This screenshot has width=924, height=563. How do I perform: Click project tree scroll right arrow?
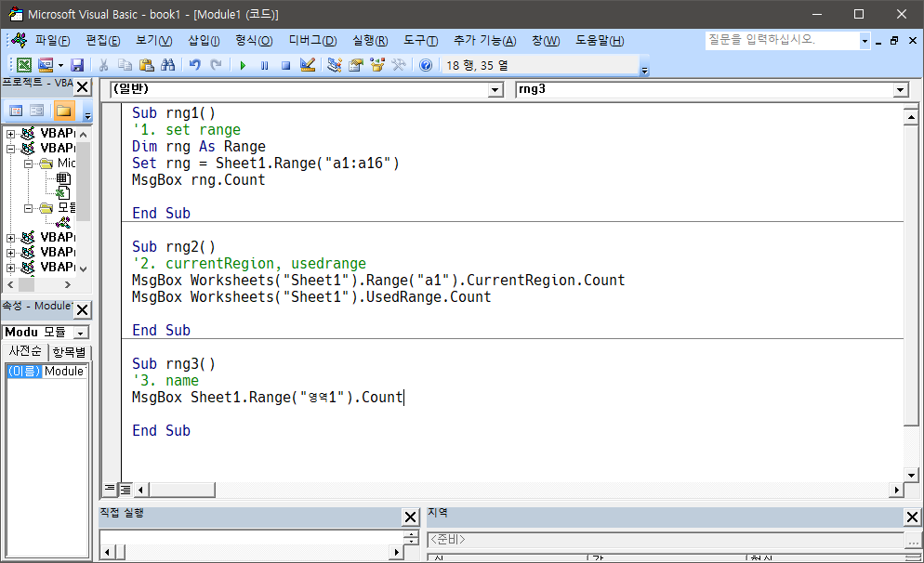[x=68, y=285]
